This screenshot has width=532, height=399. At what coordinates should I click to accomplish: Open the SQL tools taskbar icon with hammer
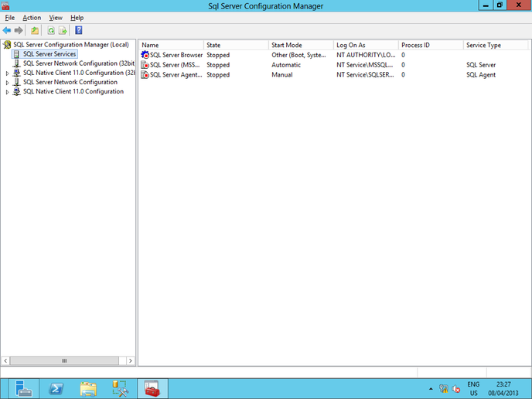[x=121, y=388]
